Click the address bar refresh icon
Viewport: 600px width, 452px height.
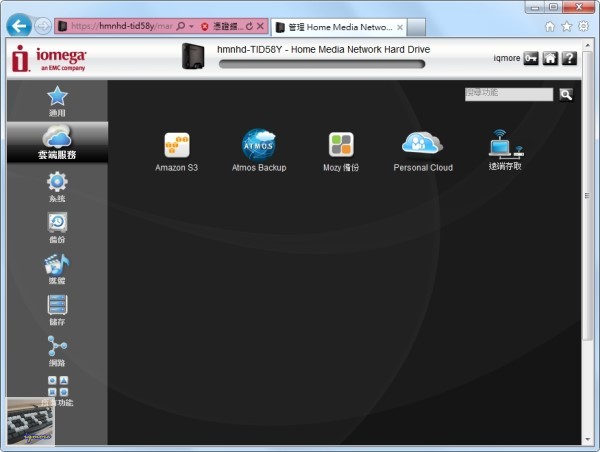(x=249, y=26)
